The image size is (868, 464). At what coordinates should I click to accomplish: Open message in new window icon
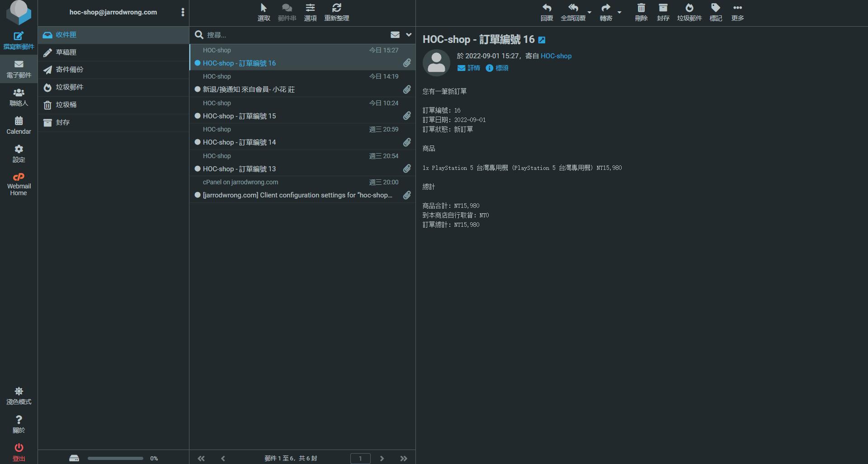tap(542, 40)
